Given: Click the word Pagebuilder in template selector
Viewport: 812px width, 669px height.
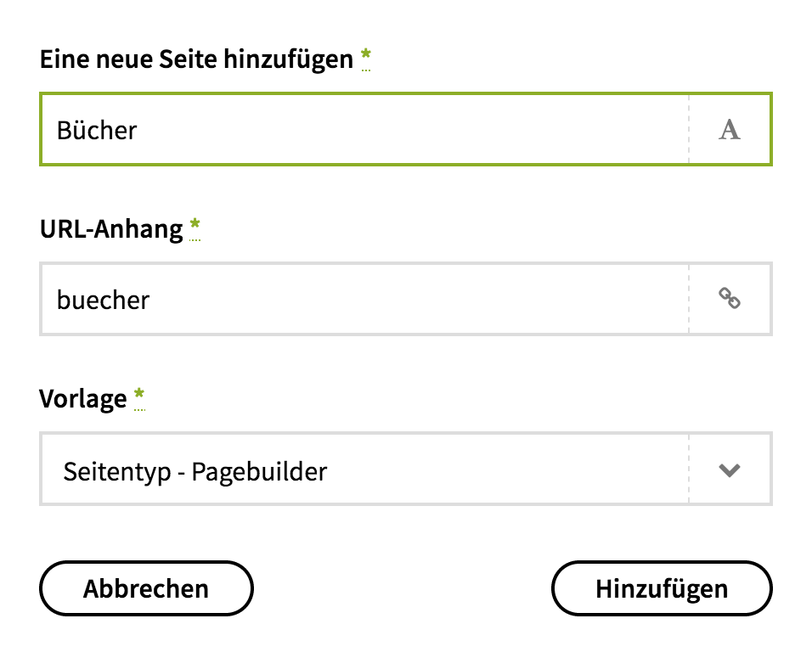Looking at the screenshot, I should tap(259, 471).
